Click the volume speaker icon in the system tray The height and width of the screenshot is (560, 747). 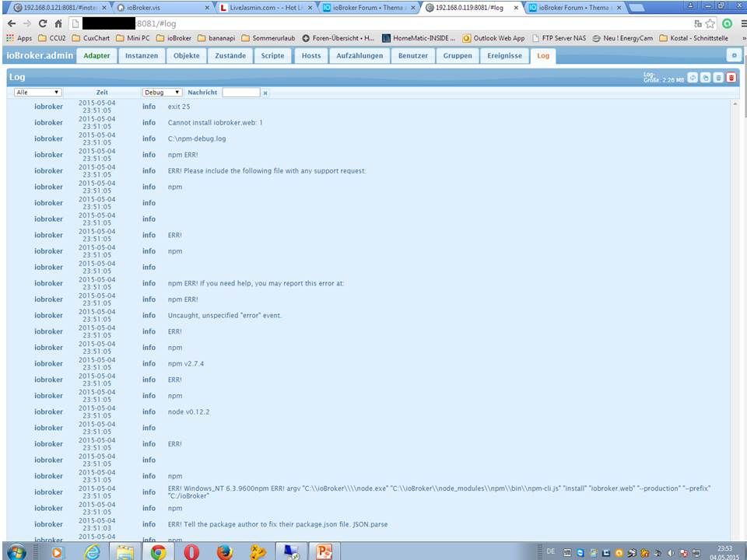(671, 553)
